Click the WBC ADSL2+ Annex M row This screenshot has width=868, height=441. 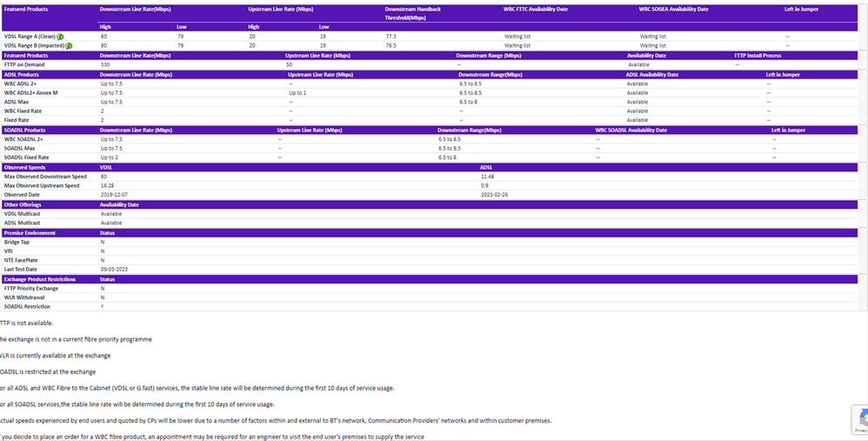coord(31,92)
